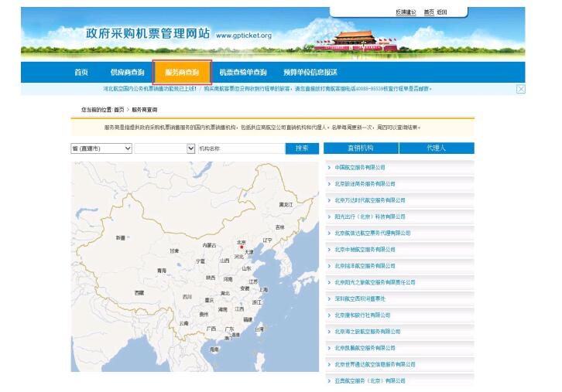Click the arrow beside 深圳航空西安销售事处
The image size is (562, 392).
click(x=329, y=298)
